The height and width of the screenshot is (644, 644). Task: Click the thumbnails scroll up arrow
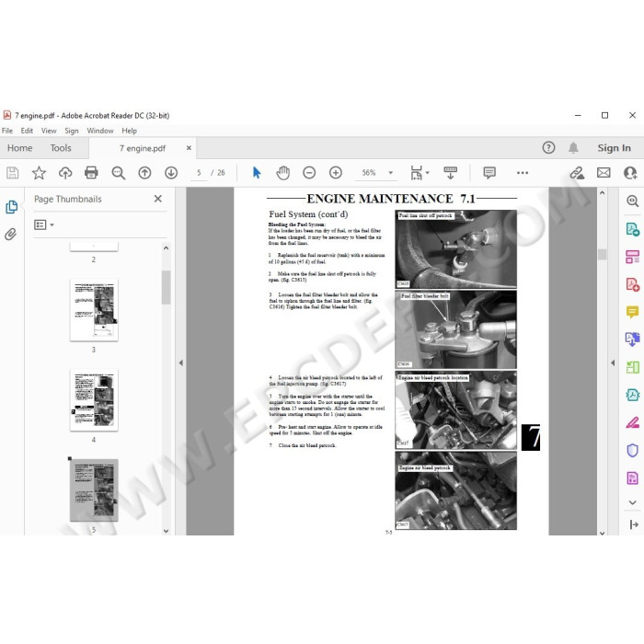[166, 248]
